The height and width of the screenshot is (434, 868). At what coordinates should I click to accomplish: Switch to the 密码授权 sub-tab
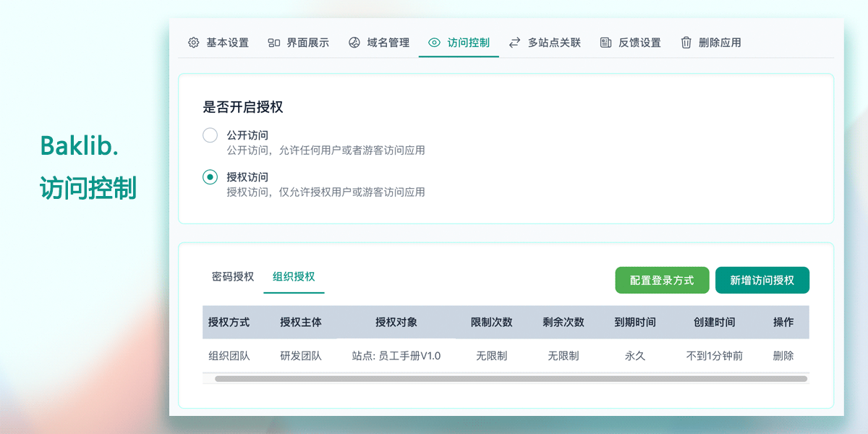pos(233,276)
